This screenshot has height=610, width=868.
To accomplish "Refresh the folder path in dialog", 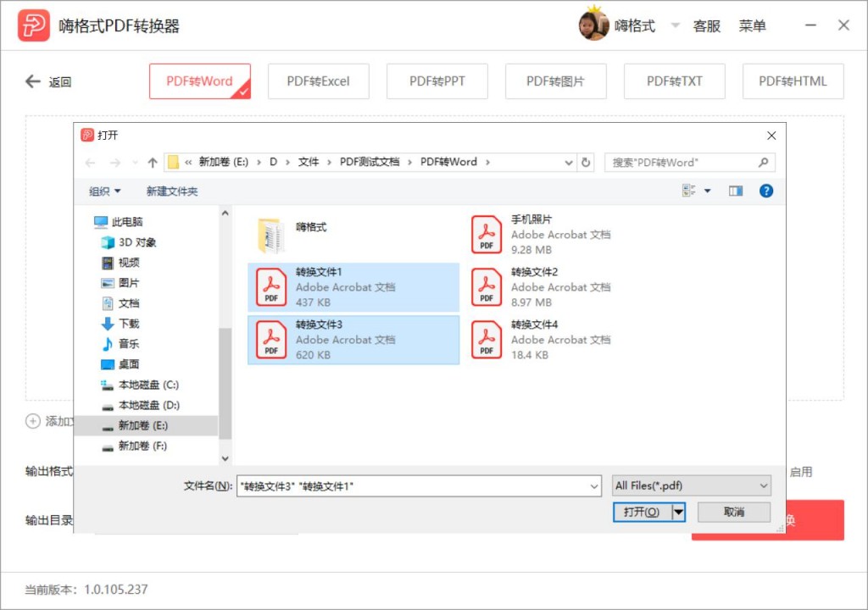I will pos(586,162).
